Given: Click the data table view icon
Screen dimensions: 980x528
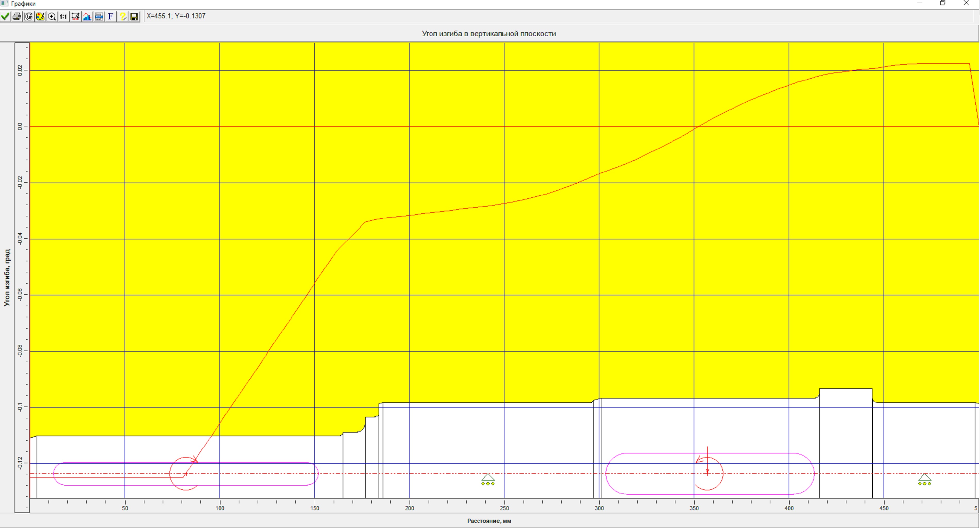Looking at the screenshot, I should pos(99,16).
